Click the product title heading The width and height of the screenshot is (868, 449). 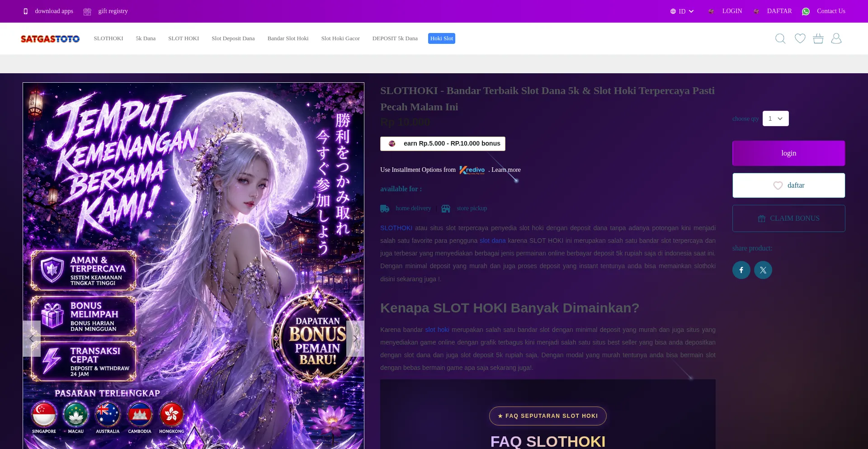(x=547, y=99)
